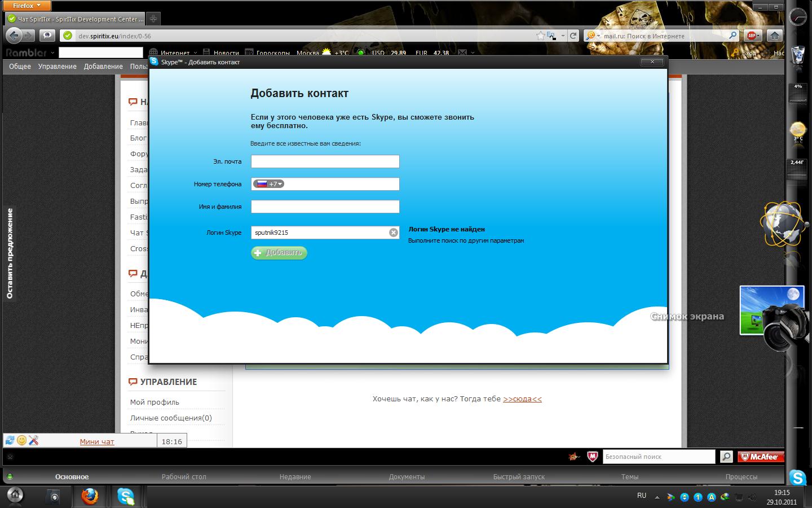
Task: Click the Skype icon at screen corner
Action: click(x=798, y=478)
